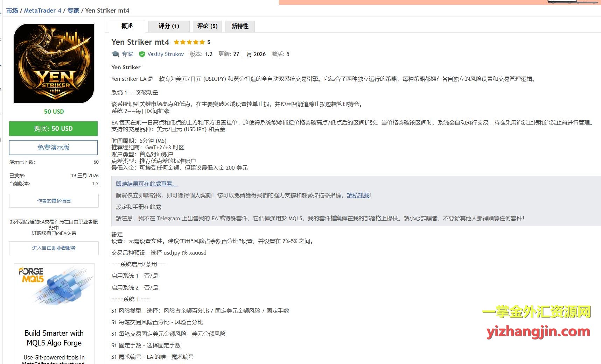
Task: Select the 新特性 tab
Action: (240, 26)
